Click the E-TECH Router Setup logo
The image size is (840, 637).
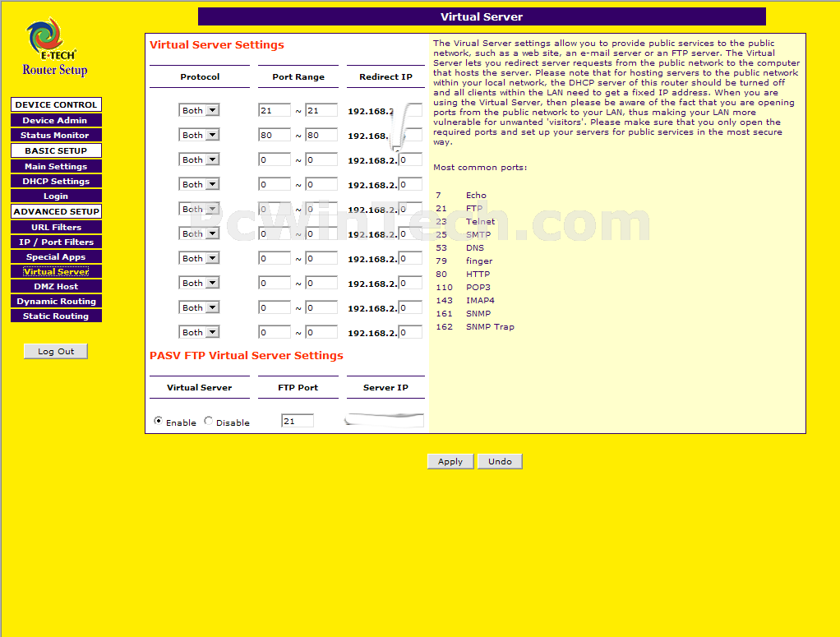(x=54, y=47)
